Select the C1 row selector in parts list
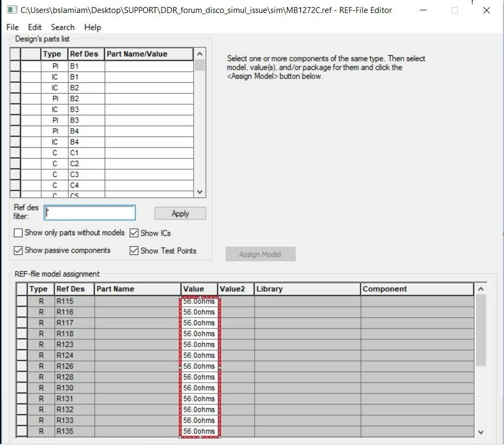 15,153
